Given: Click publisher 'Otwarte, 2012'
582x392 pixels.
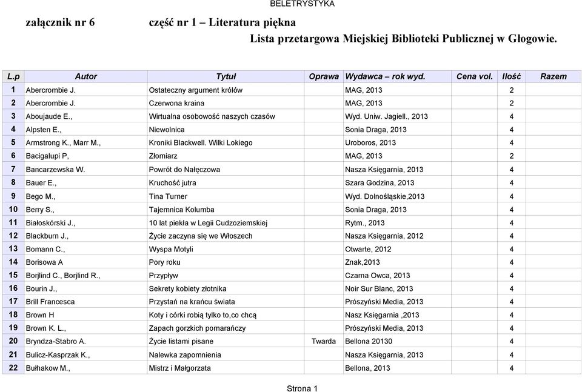Looking at the screenshot, I should coord(368,249).
